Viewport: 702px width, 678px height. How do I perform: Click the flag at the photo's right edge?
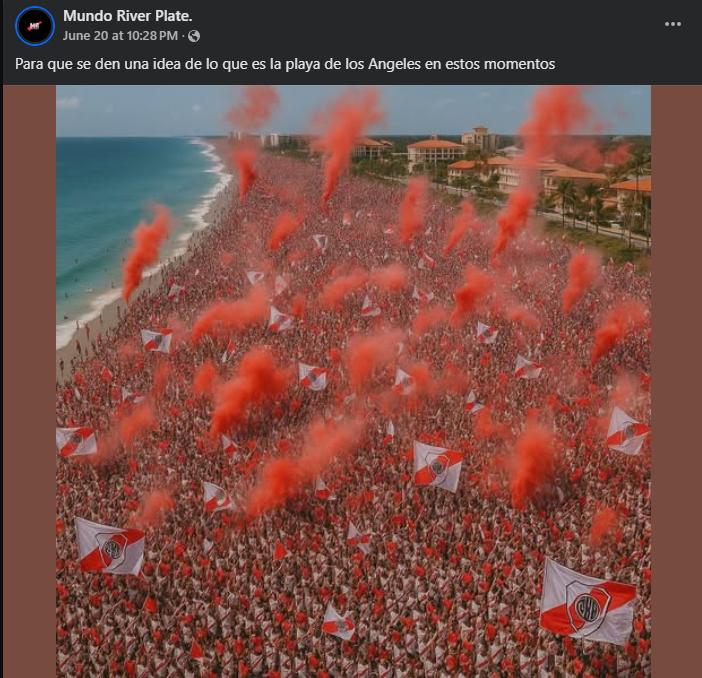(628, 431)
